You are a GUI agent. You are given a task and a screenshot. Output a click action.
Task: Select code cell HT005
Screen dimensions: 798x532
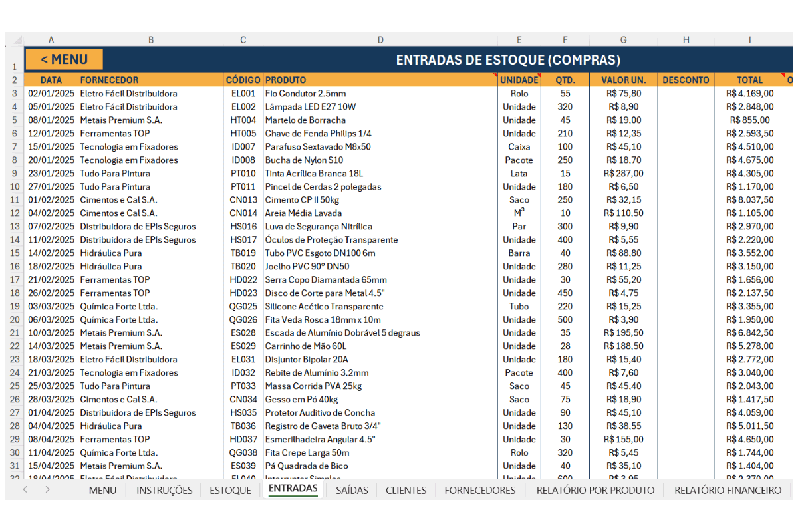click(243, 134)
